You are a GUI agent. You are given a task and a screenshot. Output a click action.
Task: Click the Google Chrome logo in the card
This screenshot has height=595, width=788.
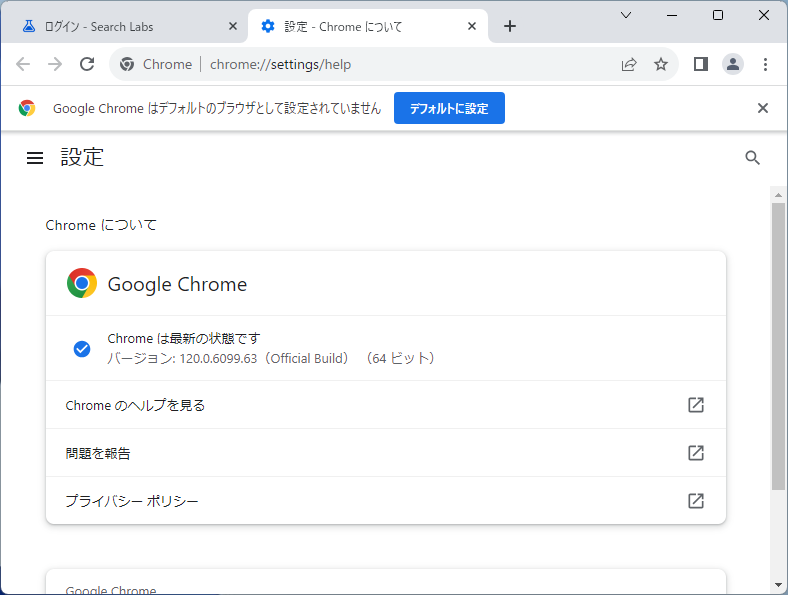tap(82, 283)
